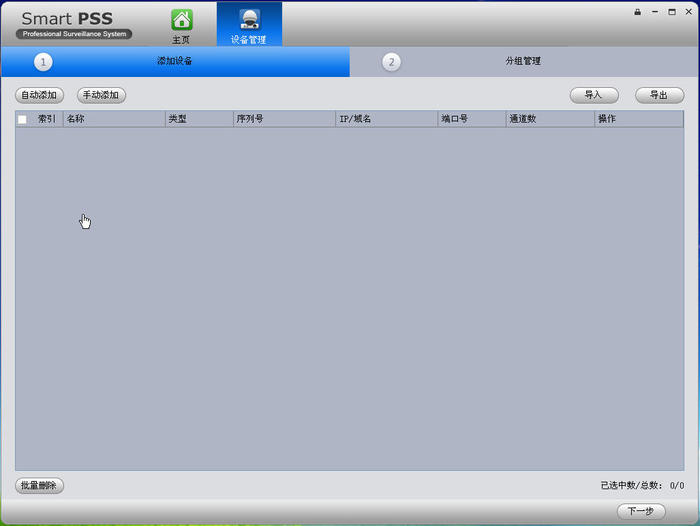Click the 下一步 next step button
This screenshot has width=700, height=526.
(x=641, y=511)
